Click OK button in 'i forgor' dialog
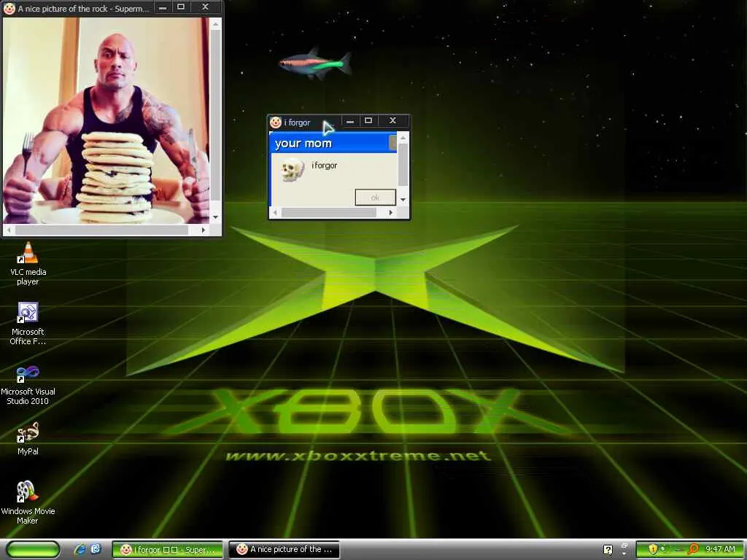 [x=375, y=197]
